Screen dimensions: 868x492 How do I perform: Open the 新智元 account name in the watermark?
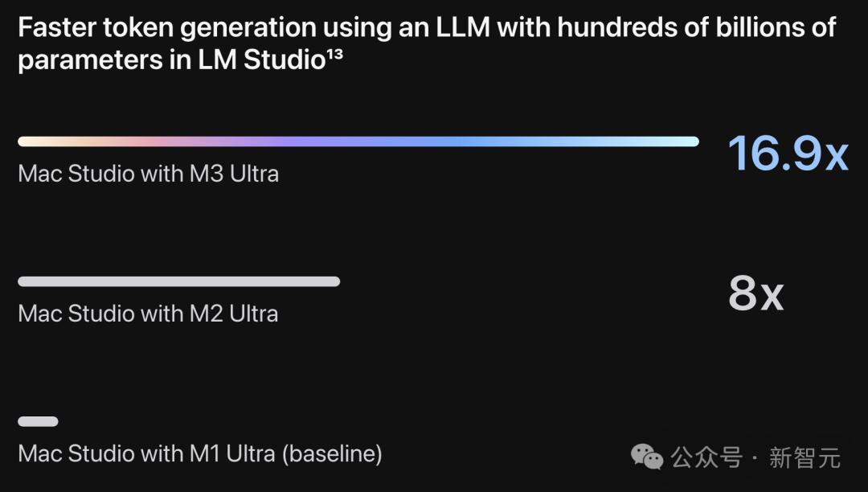[805, 457]
